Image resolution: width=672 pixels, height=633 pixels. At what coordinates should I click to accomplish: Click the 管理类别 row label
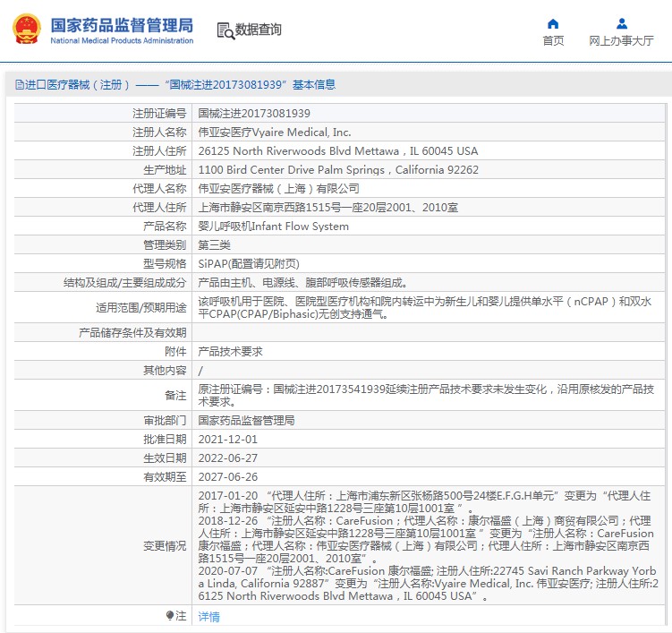tap(165, 245)
